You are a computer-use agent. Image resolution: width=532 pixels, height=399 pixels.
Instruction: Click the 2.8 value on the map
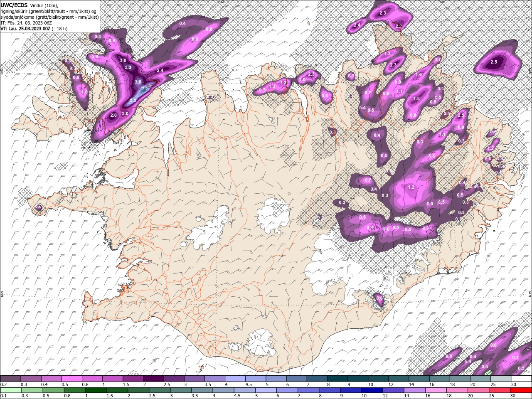(113, 115)
